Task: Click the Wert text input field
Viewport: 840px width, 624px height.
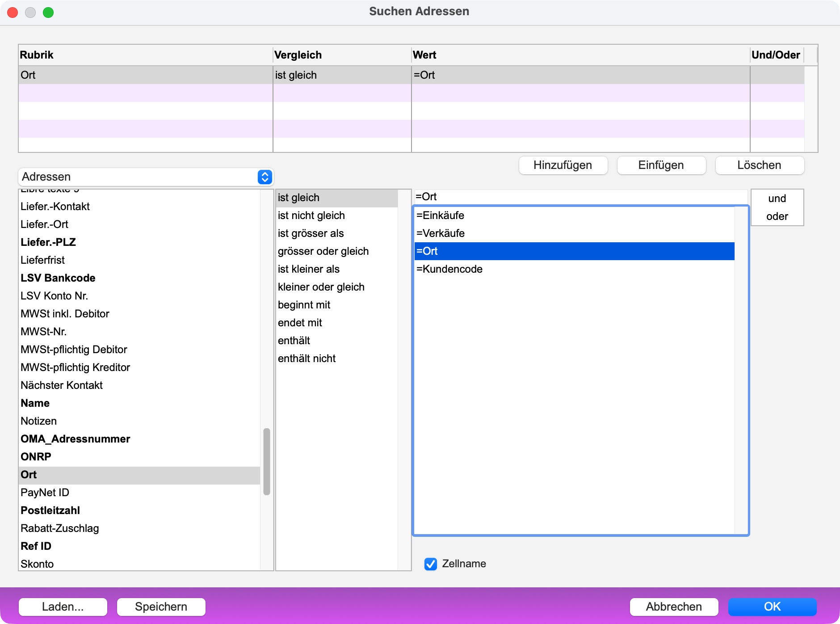Action: (580, 197)
